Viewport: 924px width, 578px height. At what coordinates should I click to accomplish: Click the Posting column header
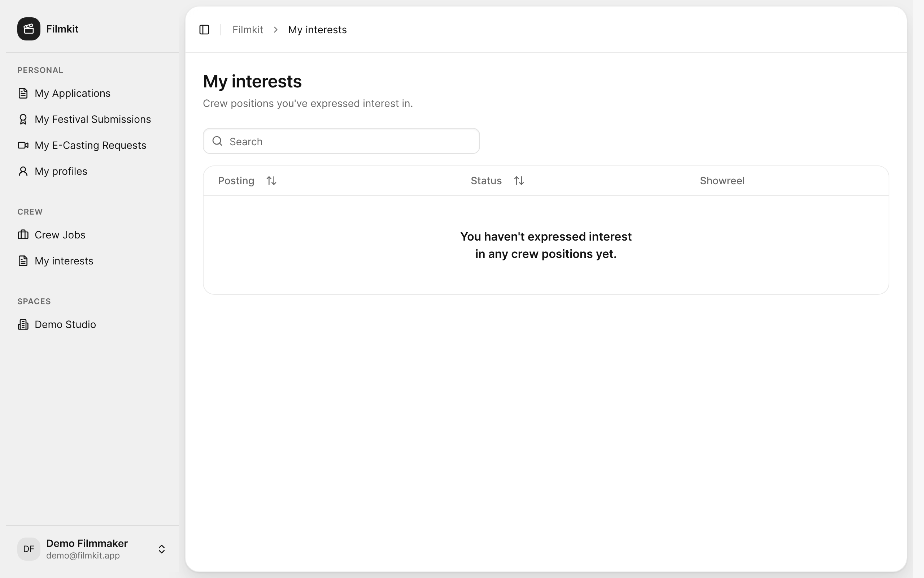tap(236, 180)
